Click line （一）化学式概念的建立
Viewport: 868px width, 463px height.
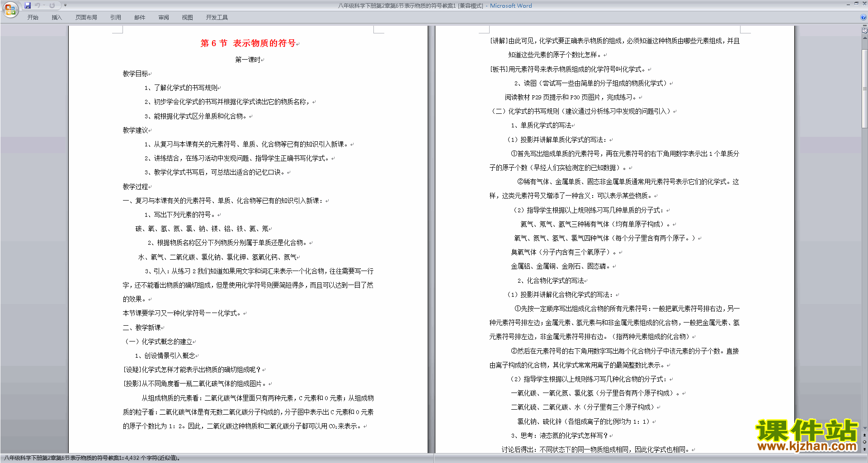[158, 341]
